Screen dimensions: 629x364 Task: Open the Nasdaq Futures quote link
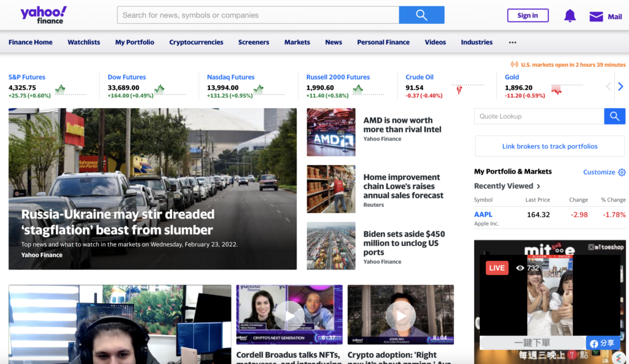(x=231, y=77)
